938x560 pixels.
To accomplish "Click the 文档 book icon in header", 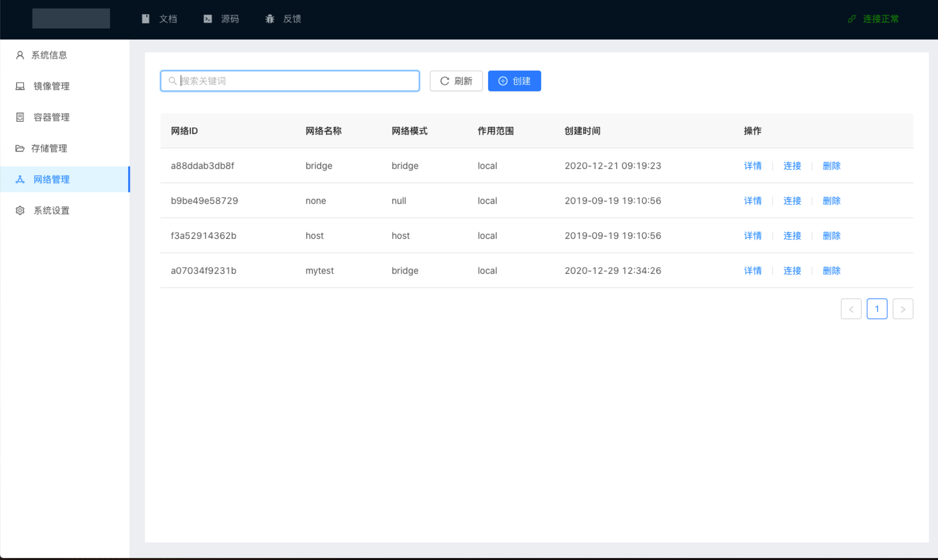I will tap(146, 19).
